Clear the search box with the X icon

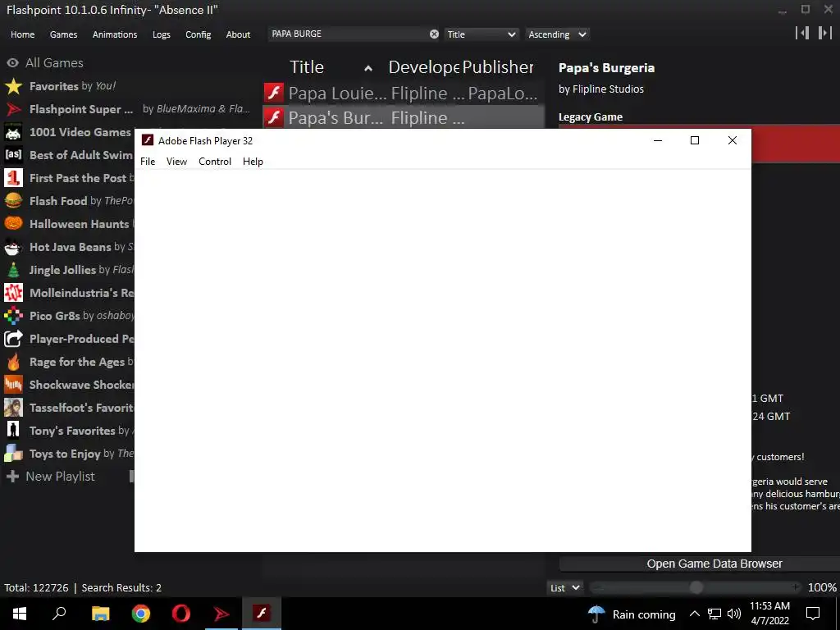tap(434, 34)
